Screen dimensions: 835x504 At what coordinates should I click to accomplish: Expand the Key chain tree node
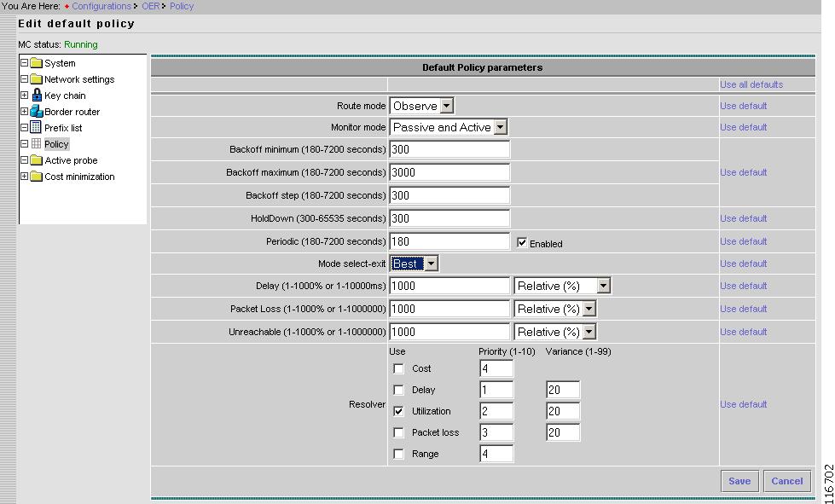click(x=24, y=96)
